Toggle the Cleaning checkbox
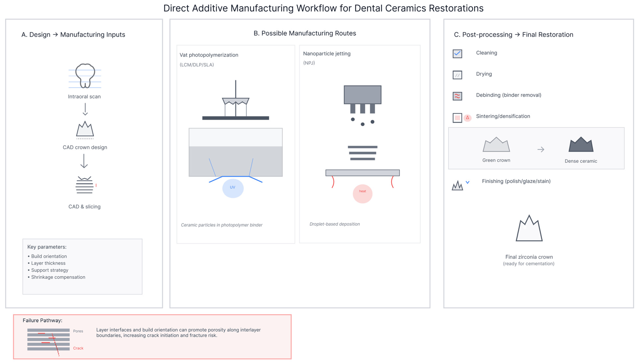The image size is (639, 364). [457, 54]
